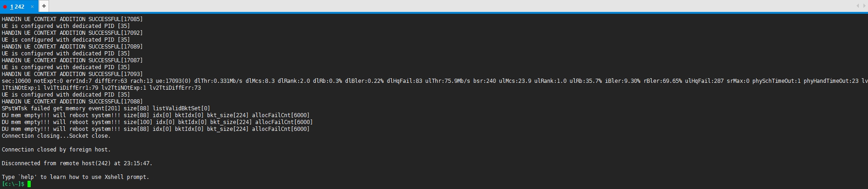Click the red disconnected status dot on tab
The height and width of the screenshot is (189, 868).
pyautogui.click(x=5, y=7)
